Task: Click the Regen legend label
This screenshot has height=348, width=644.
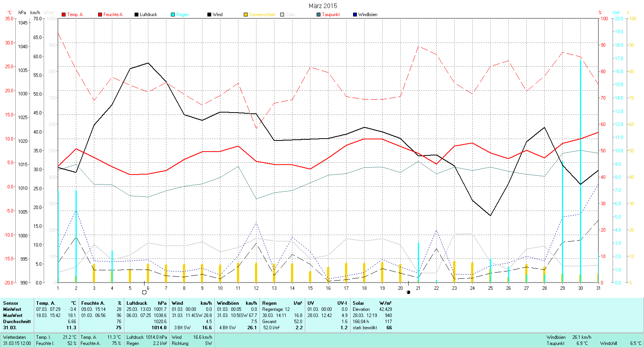Action: (182, 15)
